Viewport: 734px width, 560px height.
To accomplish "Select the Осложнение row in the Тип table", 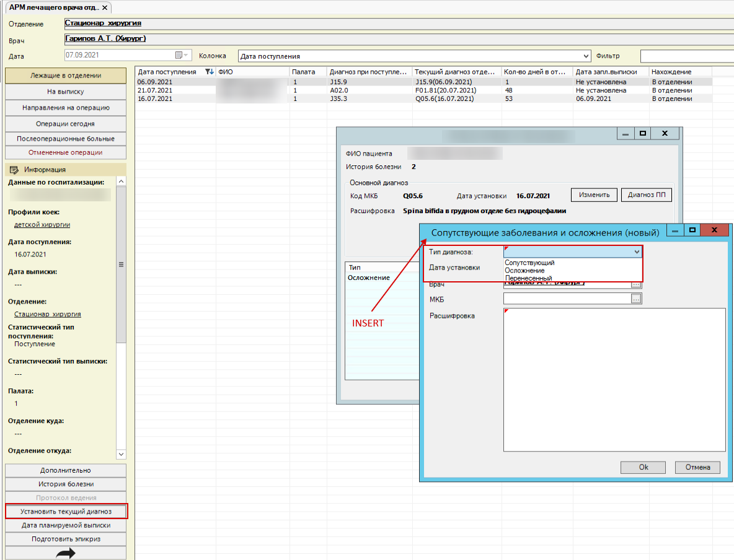I will [x=382, y=278].
